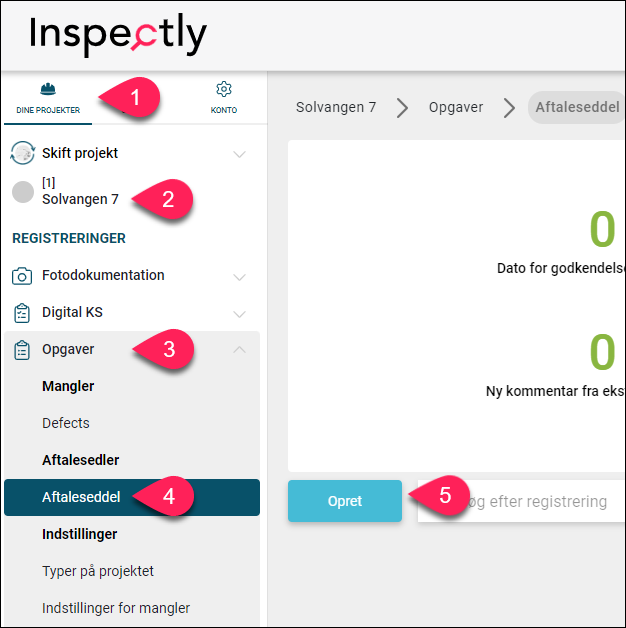Collapse the Opgaver section chevron

[x=240, y=350]
